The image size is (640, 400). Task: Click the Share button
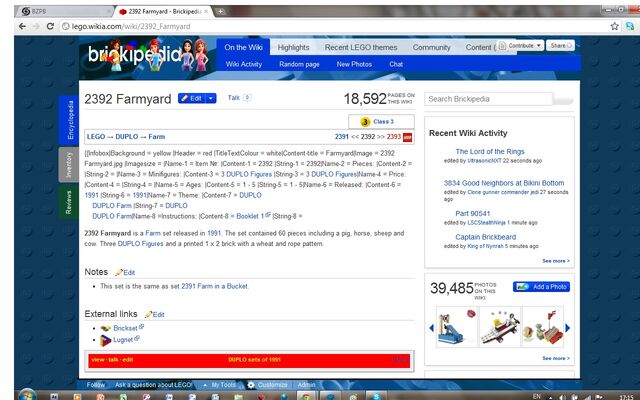point(561,45)
